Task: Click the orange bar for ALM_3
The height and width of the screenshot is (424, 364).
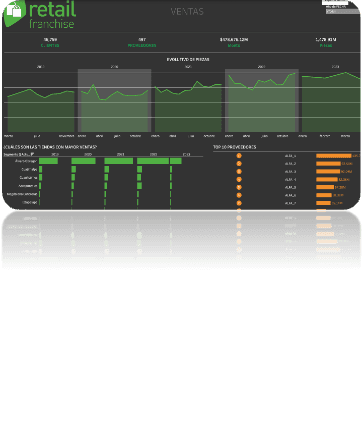Action: (x=328, y=171)
